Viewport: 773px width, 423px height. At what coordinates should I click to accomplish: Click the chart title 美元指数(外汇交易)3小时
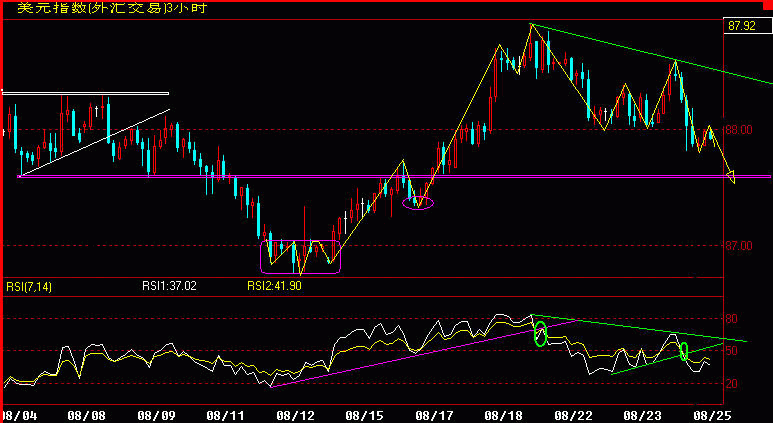click(112, 8)
